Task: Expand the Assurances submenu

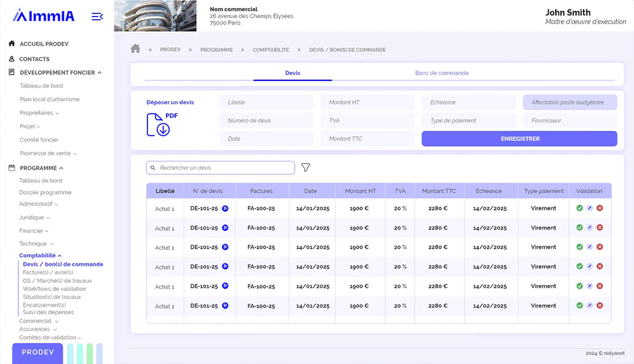Action: click(x=55, y=329)
